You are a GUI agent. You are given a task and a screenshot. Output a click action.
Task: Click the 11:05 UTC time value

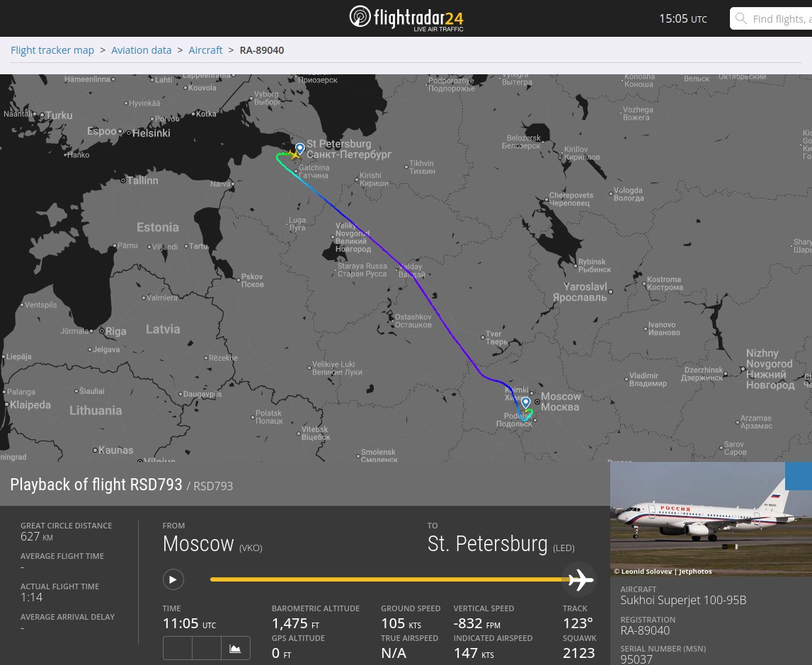189,623
